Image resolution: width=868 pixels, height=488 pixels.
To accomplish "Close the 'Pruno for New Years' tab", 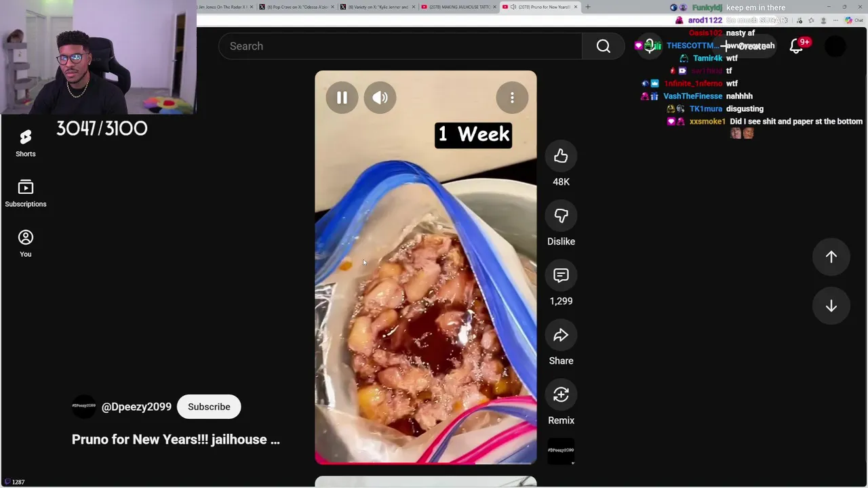I will [576, 7].
